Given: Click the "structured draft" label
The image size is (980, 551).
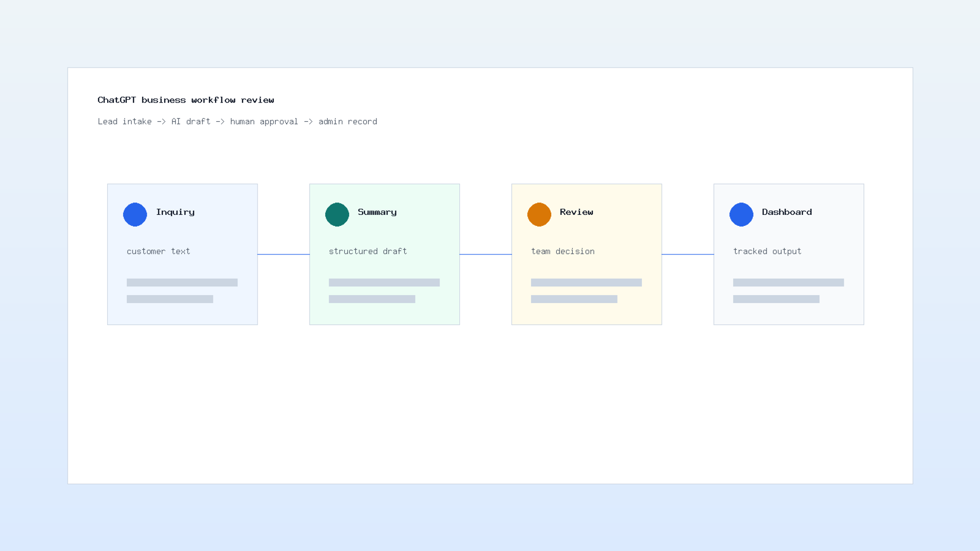Looking at the screenshot, I should coord(368,251).
